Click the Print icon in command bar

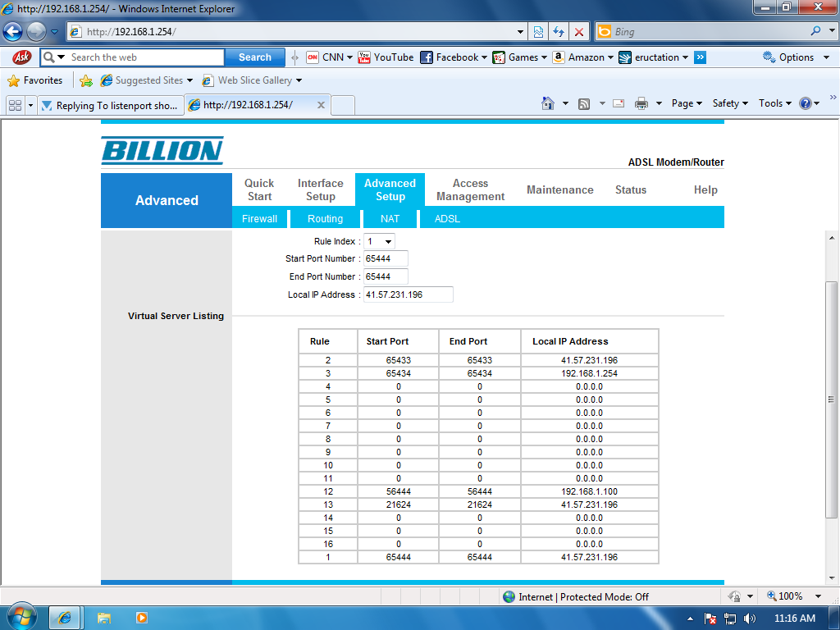pyautogui.click(x=641, y=103)
